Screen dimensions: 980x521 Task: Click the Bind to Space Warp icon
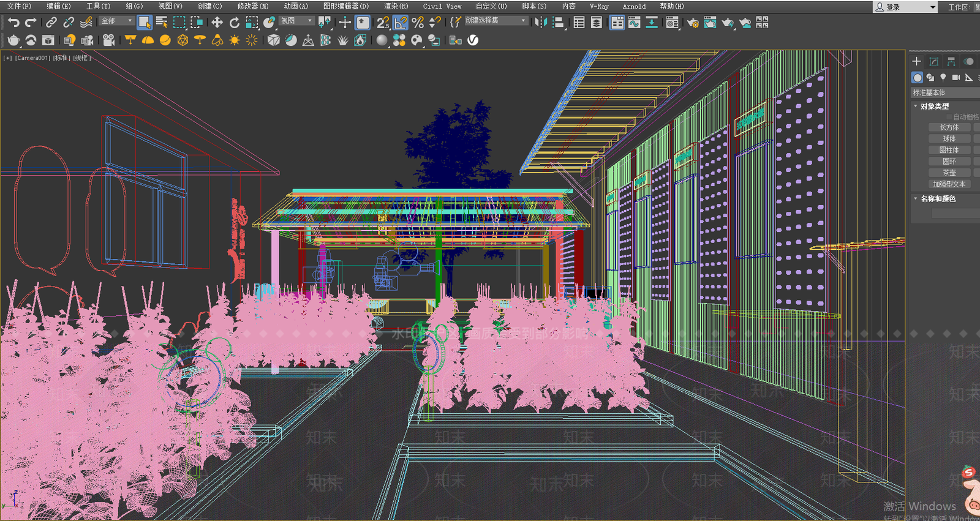86,23
